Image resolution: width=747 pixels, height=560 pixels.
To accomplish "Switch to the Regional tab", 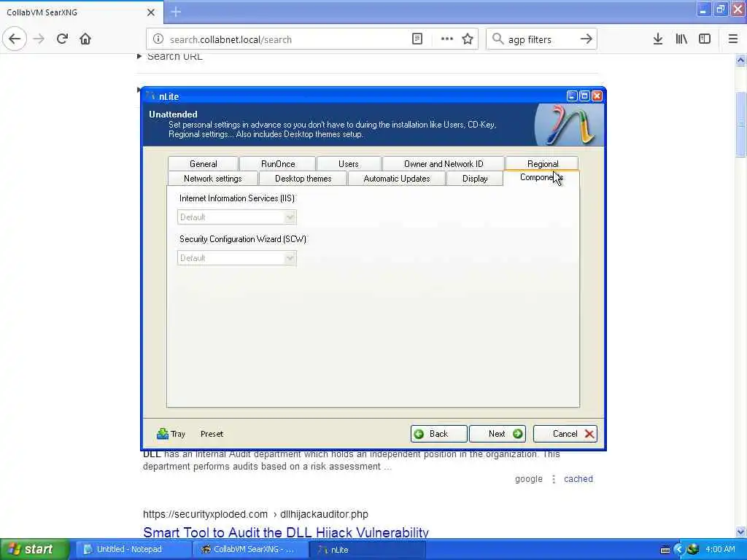I will [x=542, y=164].
